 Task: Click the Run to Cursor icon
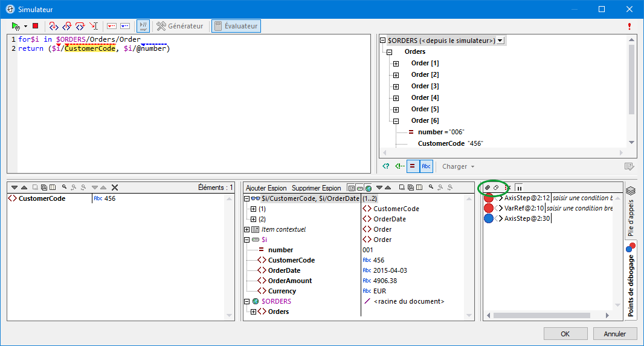[94, 26]
